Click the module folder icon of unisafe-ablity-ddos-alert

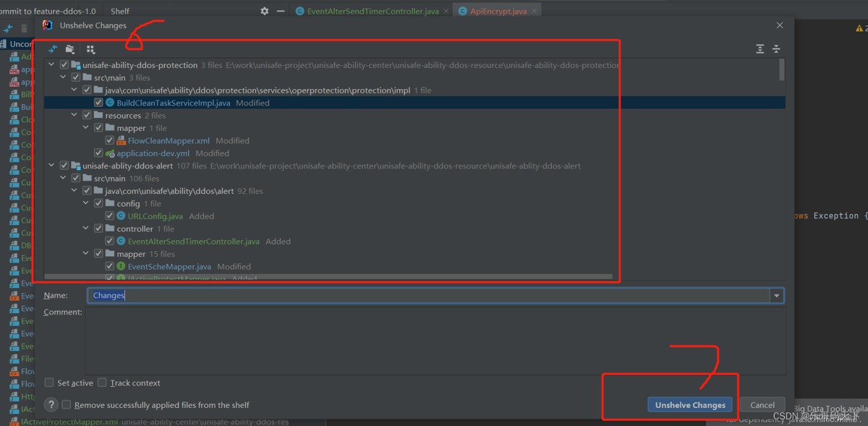(x=76, y=166)
